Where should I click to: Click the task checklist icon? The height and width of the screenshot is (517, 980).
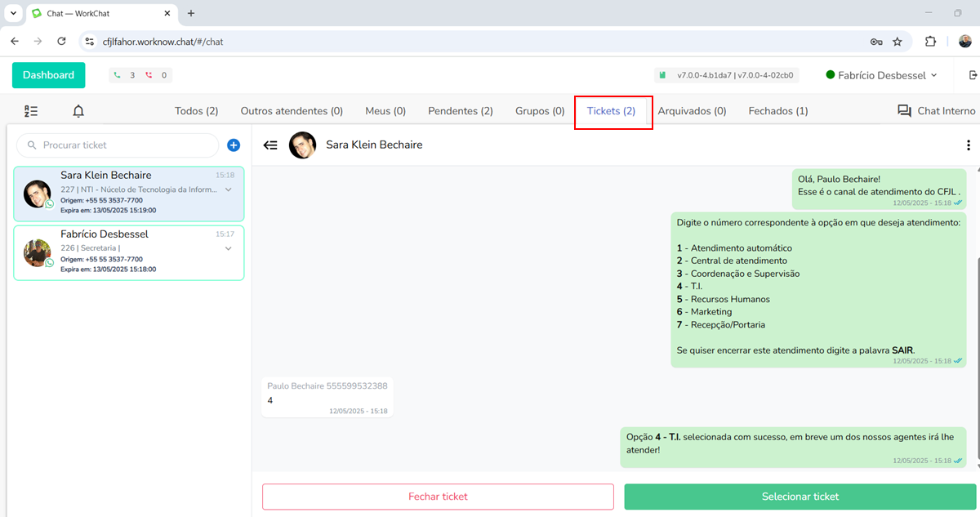pyautogui.click(x=31, y=111)
